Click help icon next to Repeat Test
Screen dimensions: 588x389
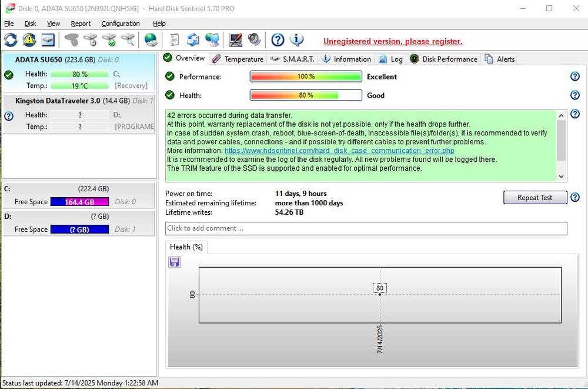click(x=575, y=197)
